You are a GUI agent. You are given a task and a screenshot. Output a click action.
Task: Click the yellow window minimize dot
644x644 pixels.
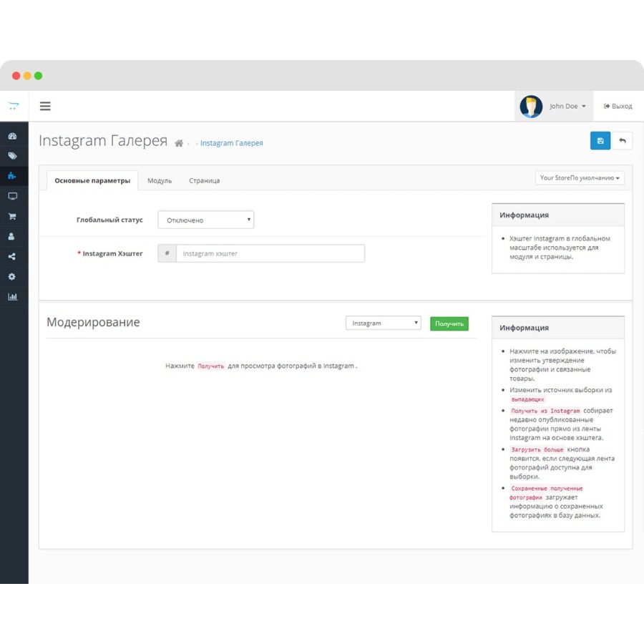(x=27, y=76)
